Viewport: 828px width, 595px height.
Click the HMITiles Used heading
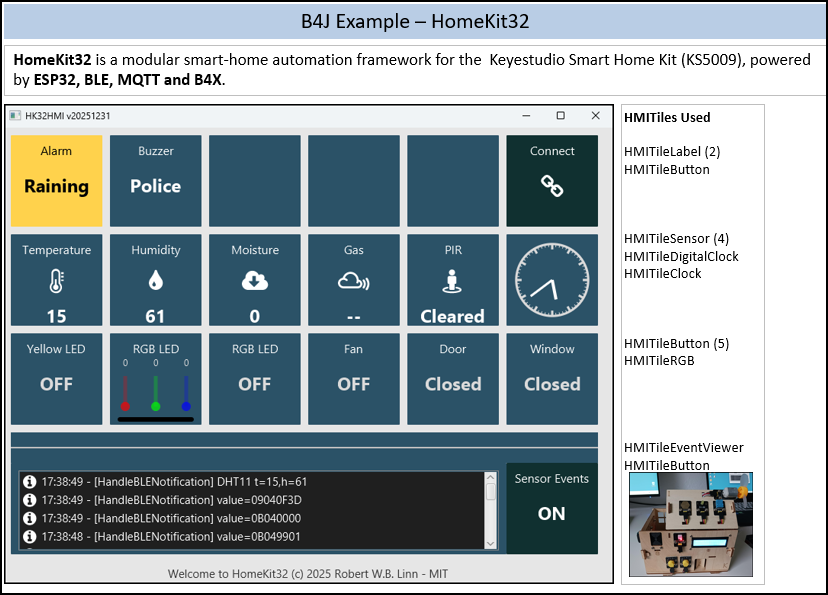(x=667, y=117)
